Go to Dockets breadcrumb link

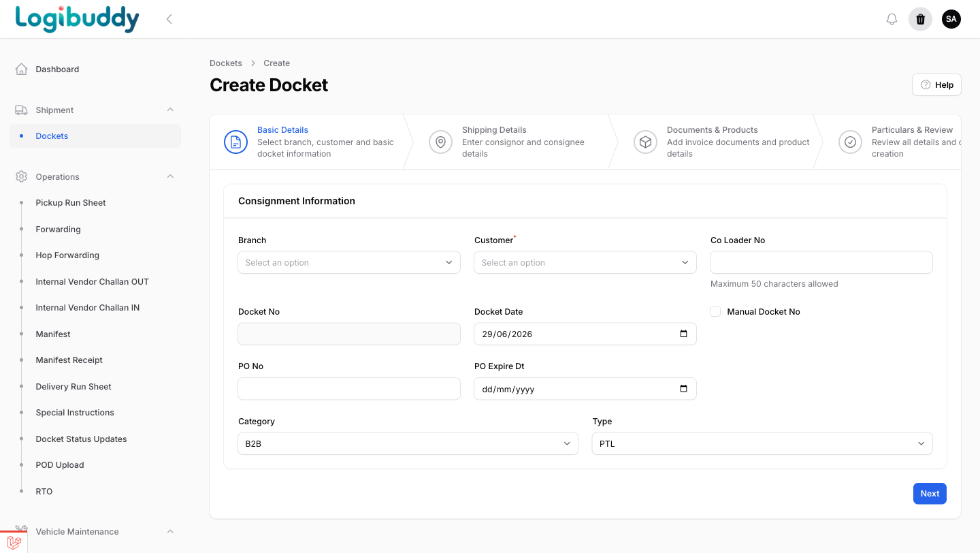coord(226,63)
